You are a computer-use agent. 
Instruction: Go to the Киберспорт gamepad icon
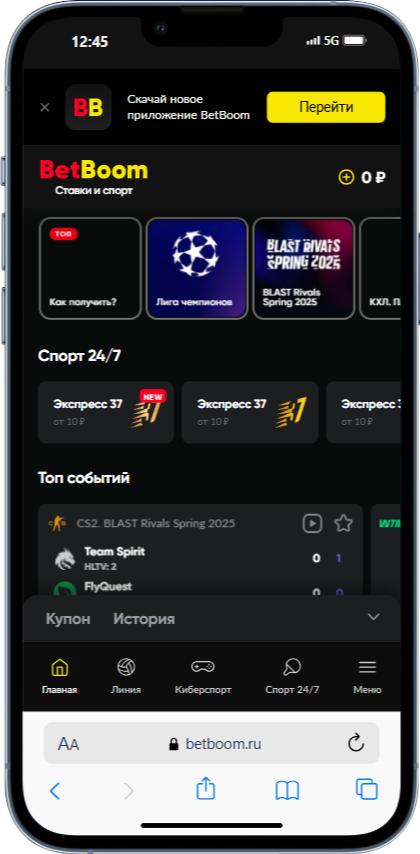click(x=203, y=667)
